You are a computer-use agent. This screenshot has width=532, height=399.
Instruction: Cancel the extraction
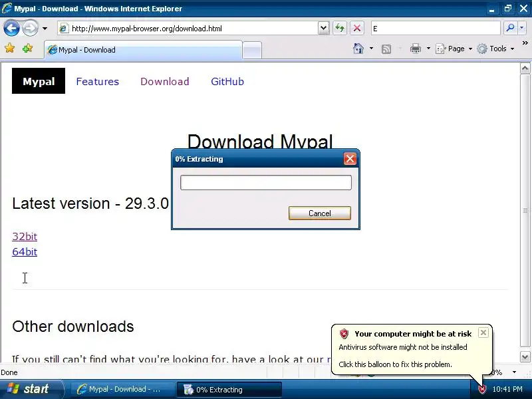pyautogui.click(x=320, y=213)
